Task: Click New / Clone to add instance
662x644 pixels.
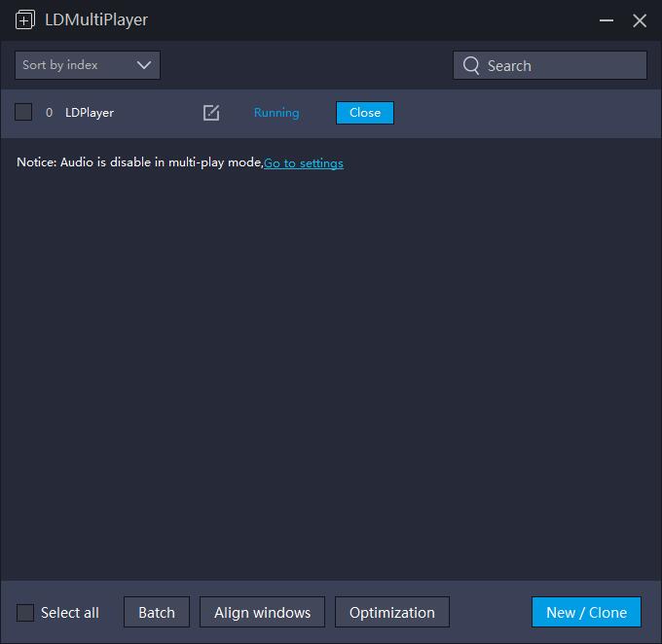Action: click(x=586, y=612)
